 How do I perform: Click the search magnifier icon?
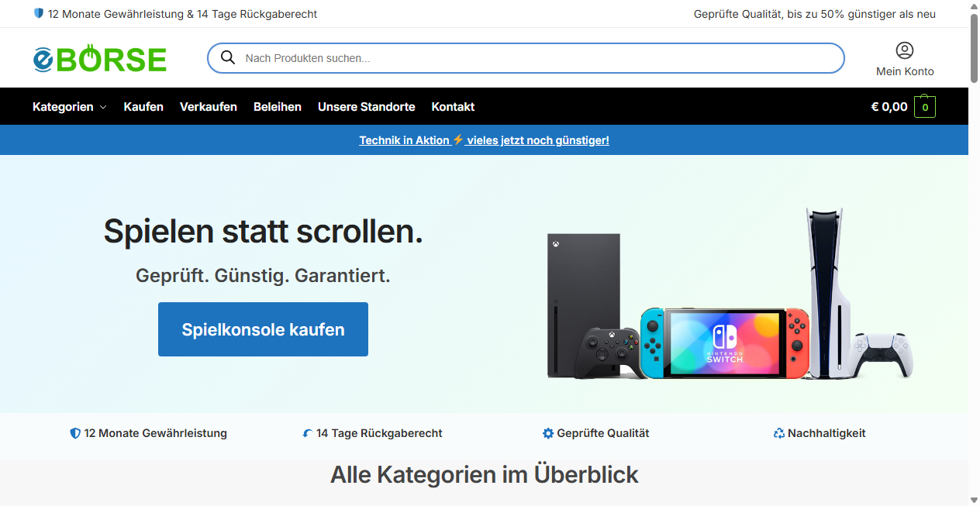228,57
